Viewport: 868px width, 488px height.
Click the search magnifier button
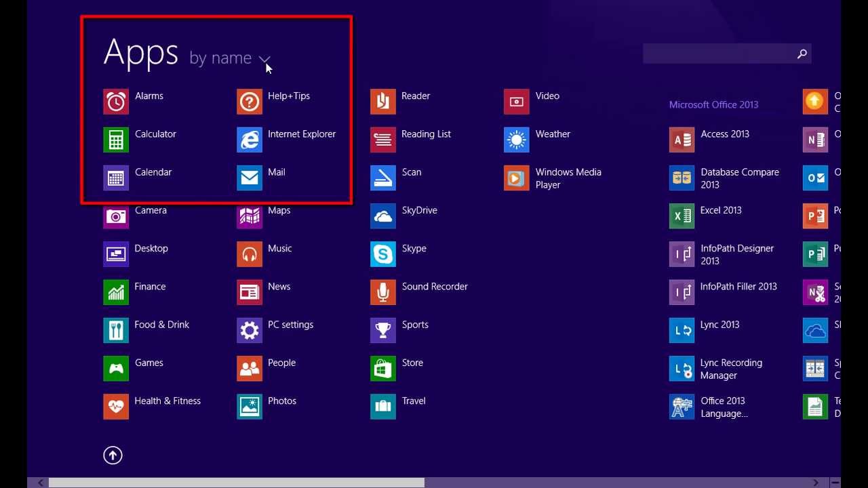(x=802, y=54)
